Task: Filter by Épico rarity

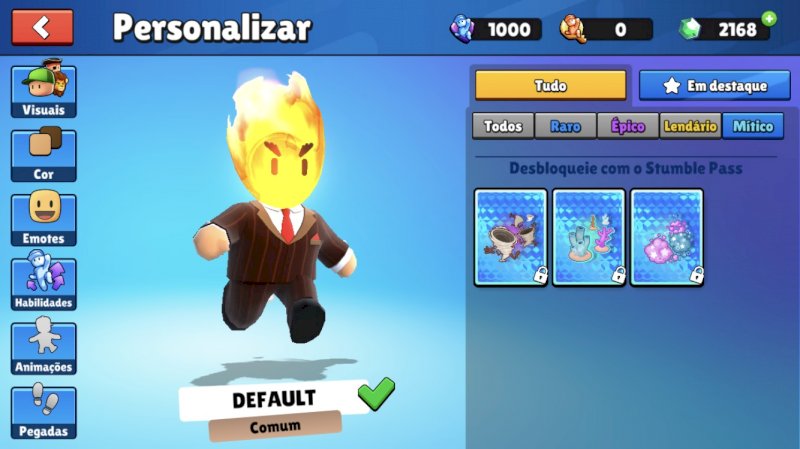Action: tap(628, 126)
